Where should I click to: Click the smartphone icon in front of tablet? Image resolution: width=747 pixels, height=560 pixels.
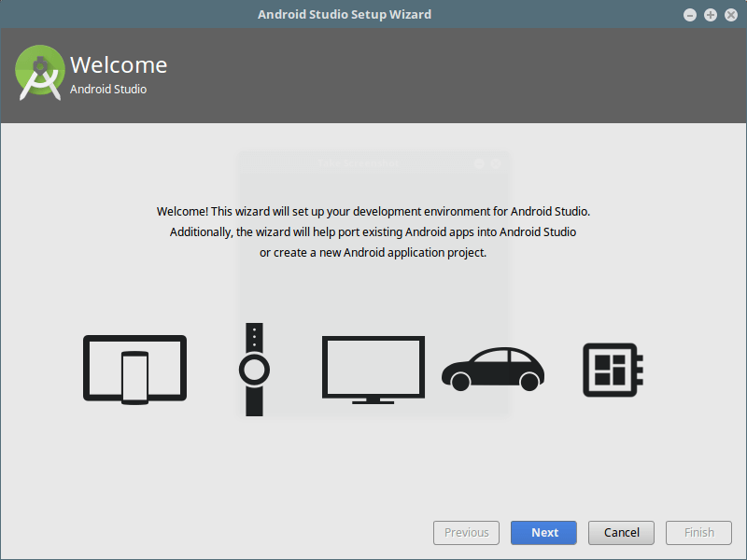coord(135,377)
